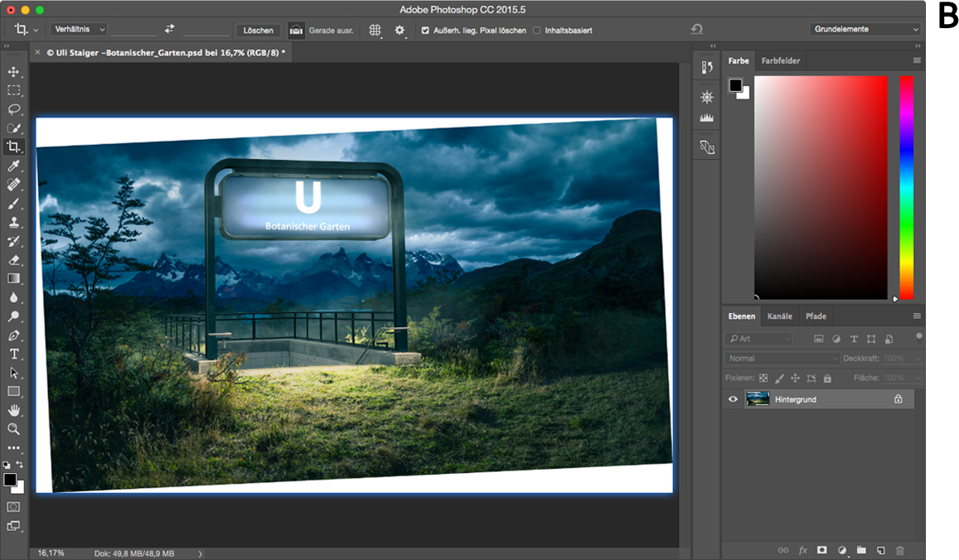Select the Rectangular Marquee tool

[13, 90]
